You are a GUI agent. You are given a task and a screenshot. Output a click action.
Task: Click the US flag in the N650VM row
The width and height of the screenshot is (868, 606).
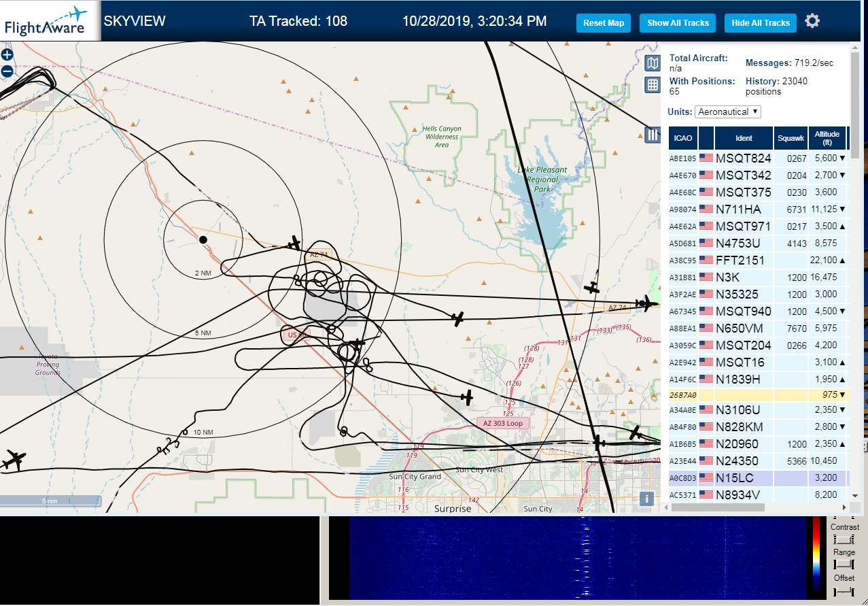coord(706,329)
